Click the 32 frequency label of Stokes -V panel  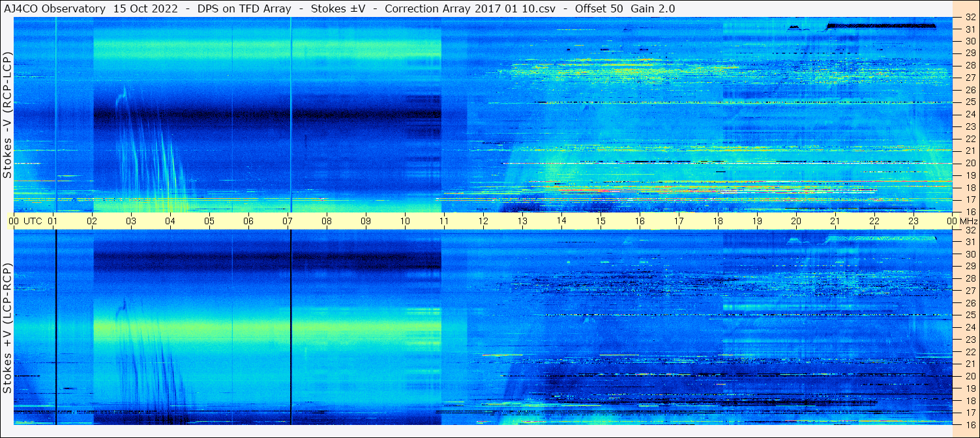970,18
